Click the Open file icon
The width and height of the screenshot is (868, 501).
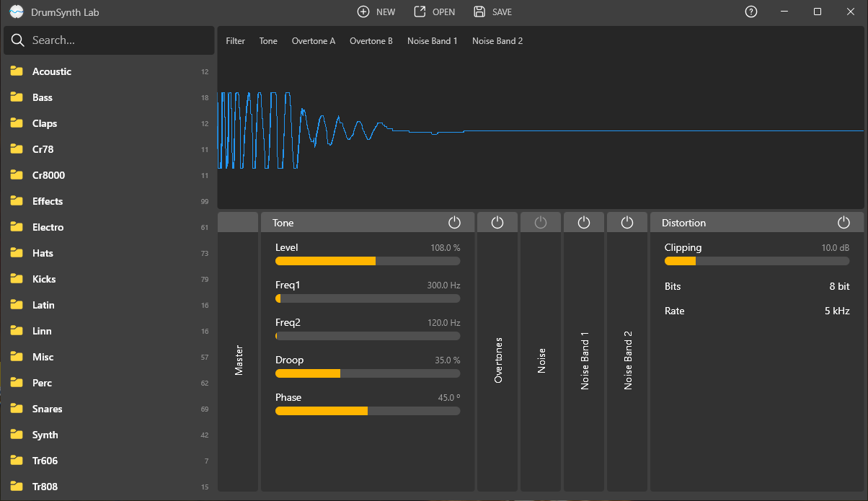[420, 12]
